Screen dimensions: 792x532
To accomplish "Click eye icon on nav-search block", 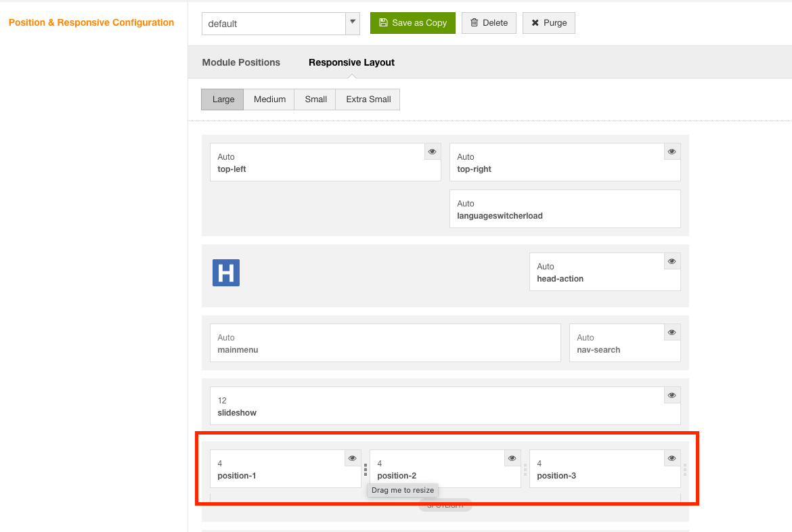I will pos(672,332).
